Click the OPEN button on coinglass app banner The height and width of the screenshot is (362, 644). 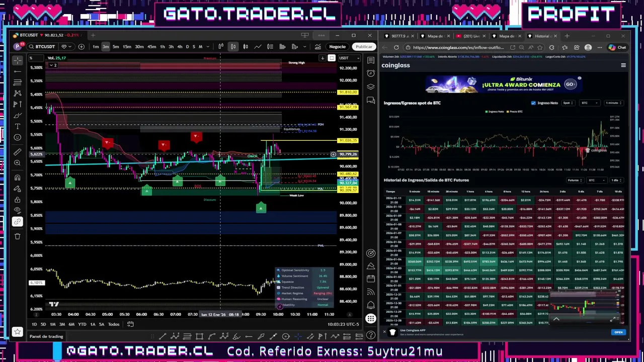click(618, 332)
